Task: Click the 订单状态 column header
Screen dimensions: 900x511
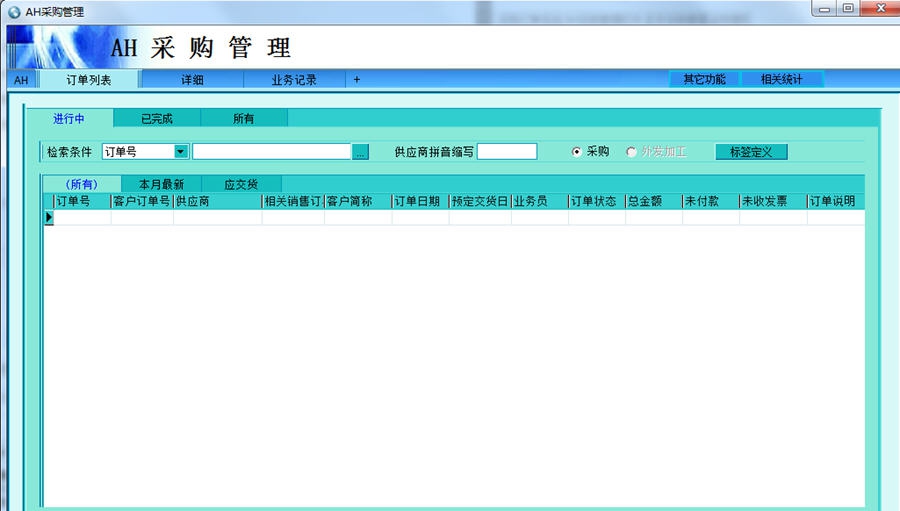Action: click(x=596, y=202)
